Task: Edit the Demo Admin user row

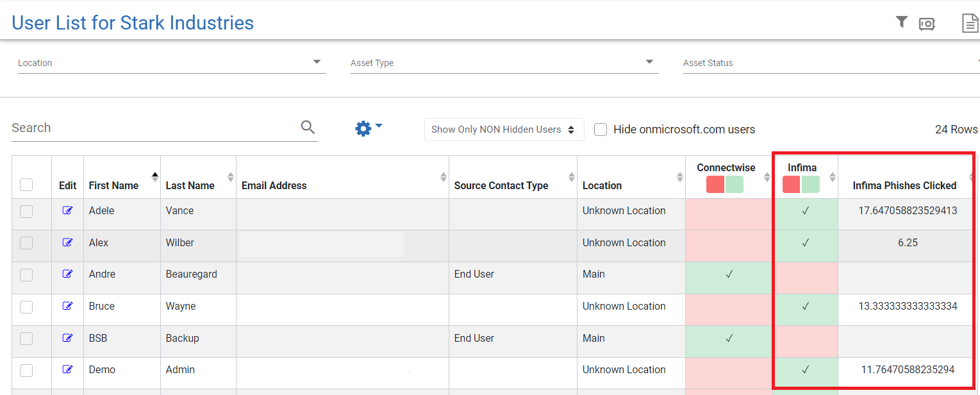Action: point(67,369)
